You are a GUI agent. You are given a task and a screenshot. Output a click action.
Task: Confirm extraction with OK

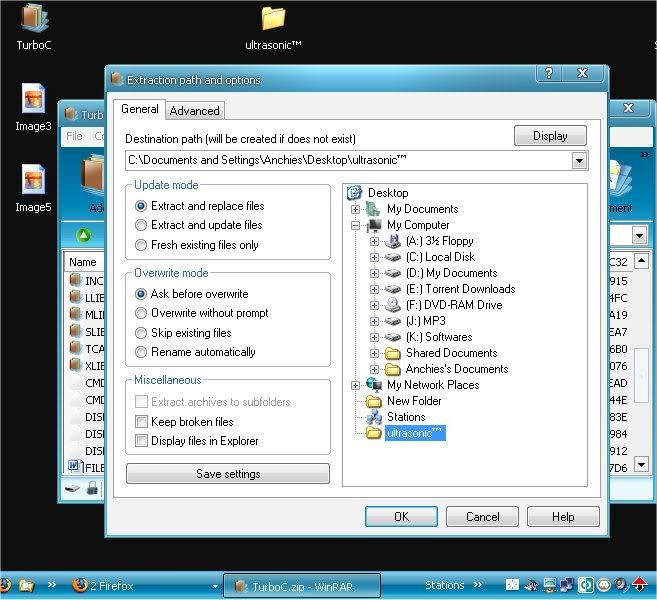[x=401, y=517]
